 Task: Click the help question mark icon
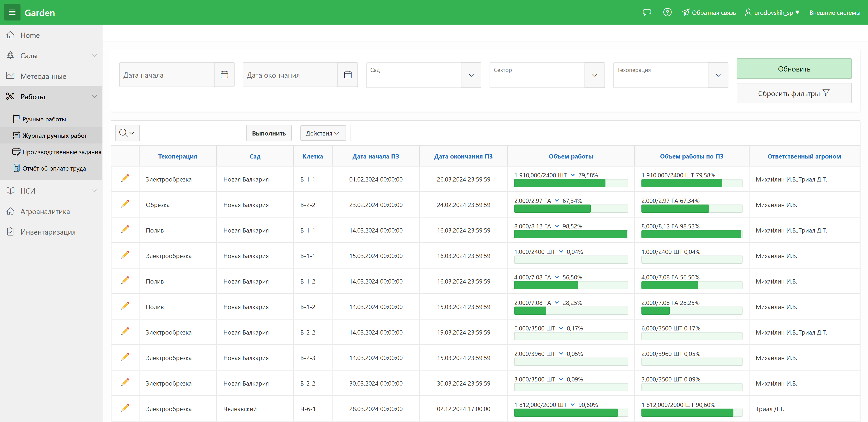(667, 13)
